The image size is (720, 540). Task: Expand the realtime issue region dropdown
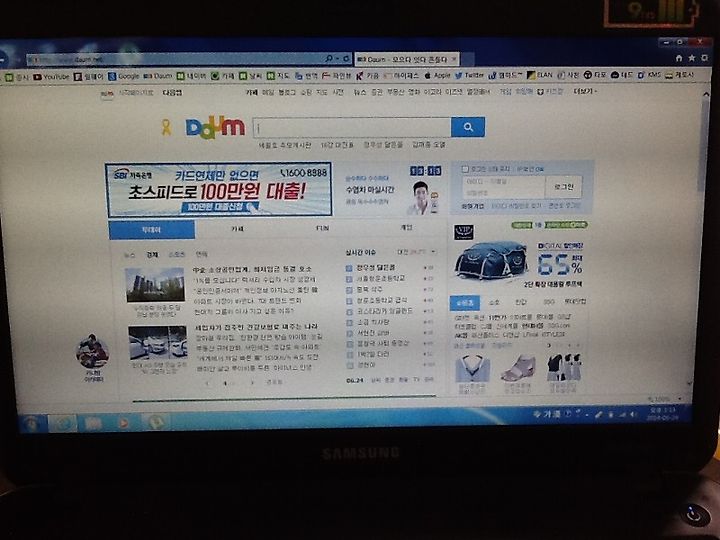pos(433,252)
